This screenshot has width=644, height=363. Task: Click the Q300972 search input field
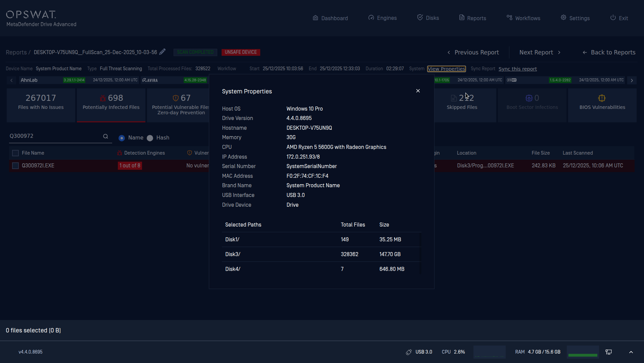(54, 136)
